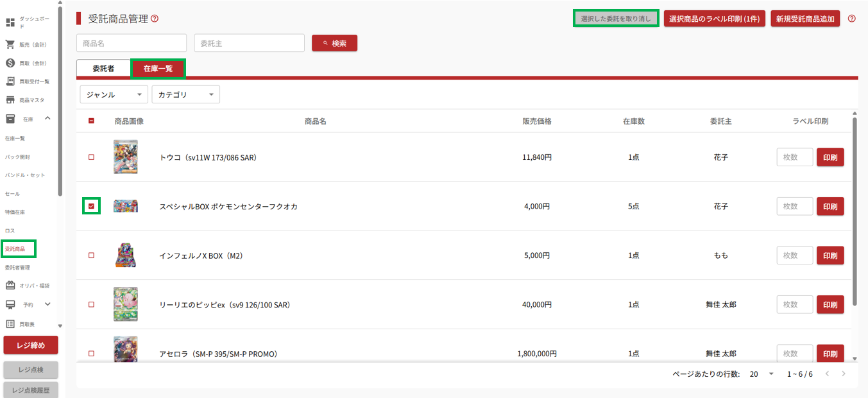Viewport: 868px width, 398px height.
Task: Click the help icon at top right
Action: tap(852, 19)
